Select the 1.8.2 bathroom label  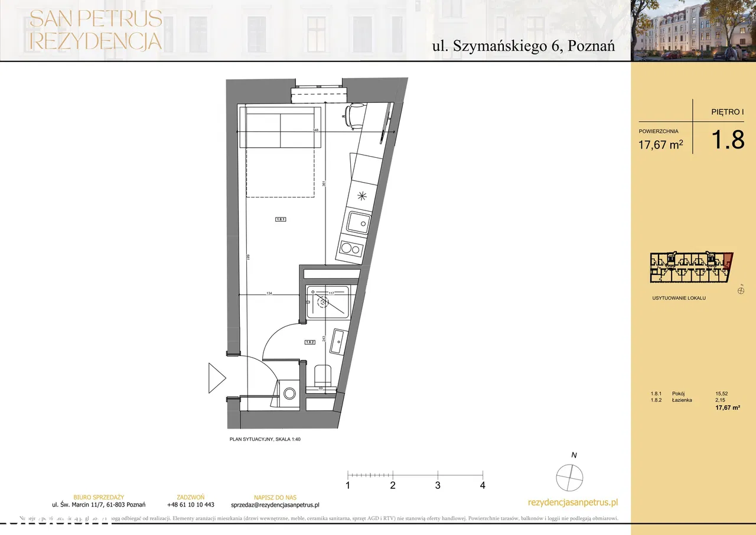pos(309,342)
